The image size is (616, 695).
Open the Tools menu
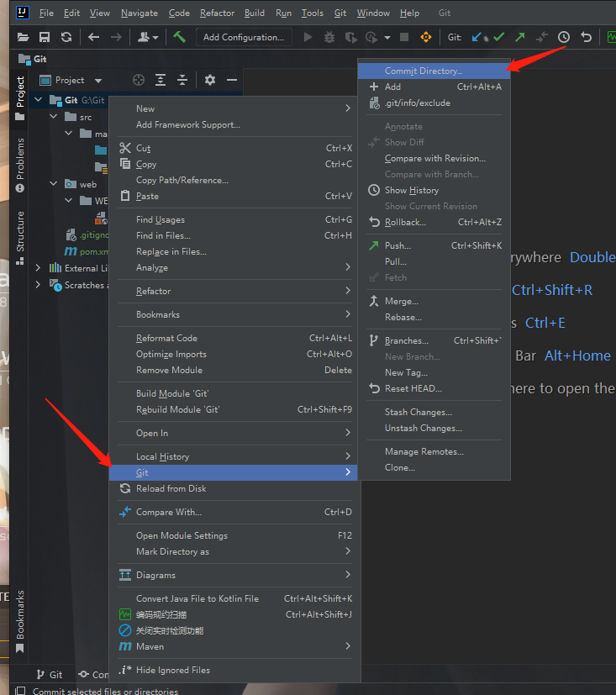(x=313, y=13)
